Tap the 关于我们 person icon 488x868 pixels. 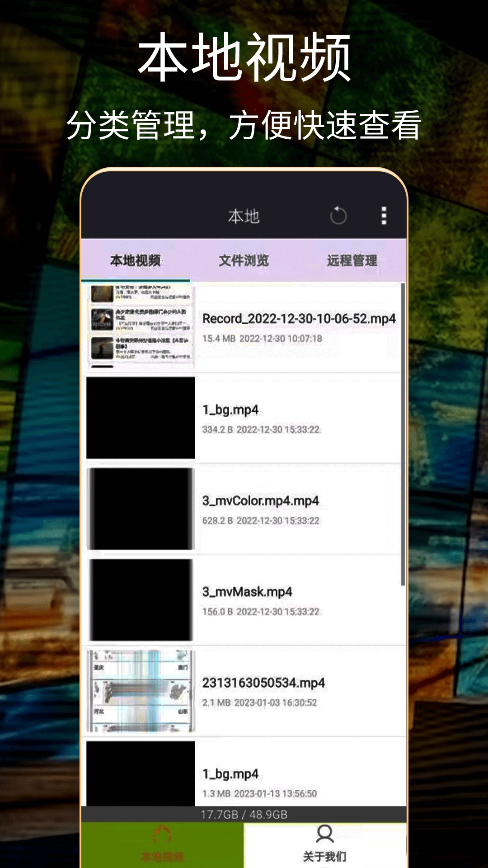point(324,834)
